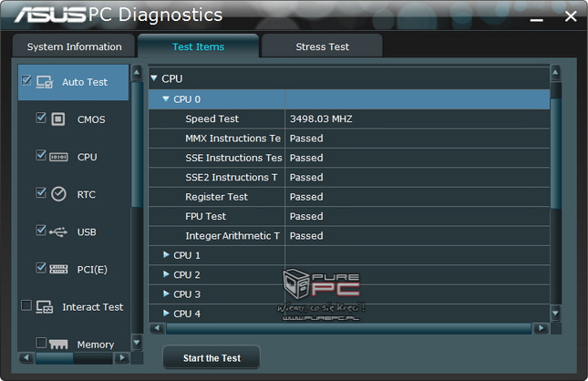Click the results pane scroll-left arrow

(x=157, y=328)
